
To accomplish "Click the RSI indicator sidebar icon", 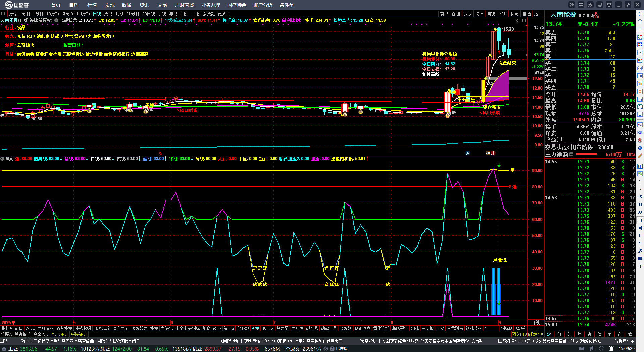I will (640, 132).
